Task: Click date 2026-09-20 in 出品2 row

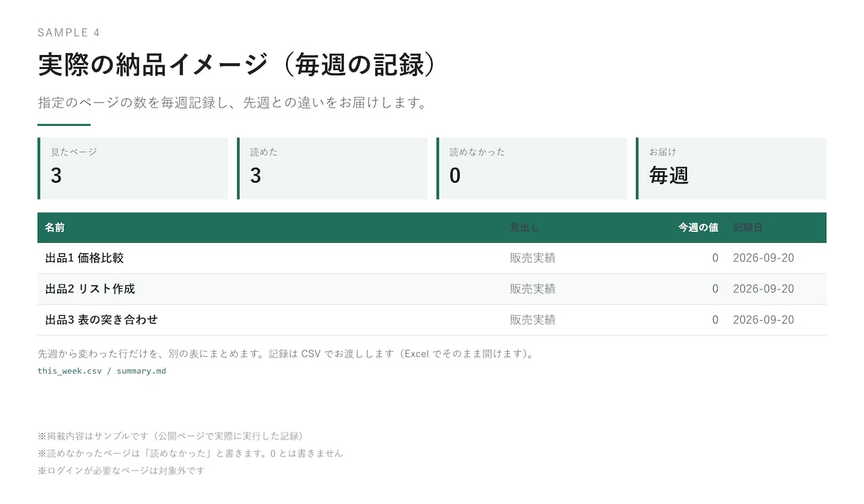Action: 763,289
